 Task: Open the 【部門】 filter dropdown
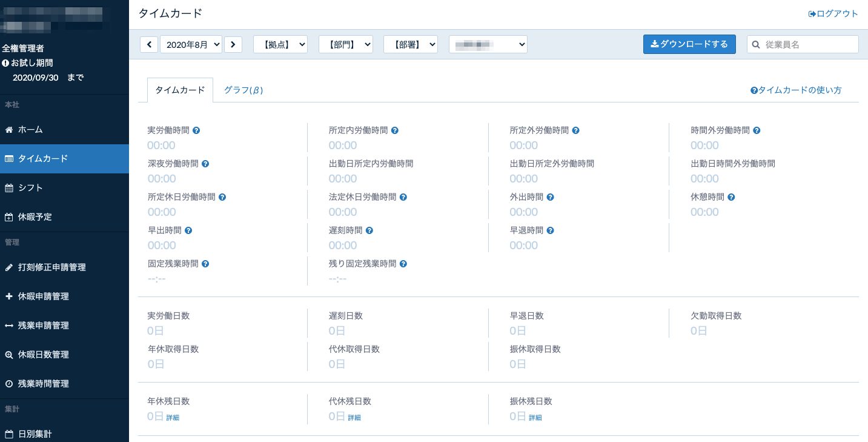coord(345,44)
